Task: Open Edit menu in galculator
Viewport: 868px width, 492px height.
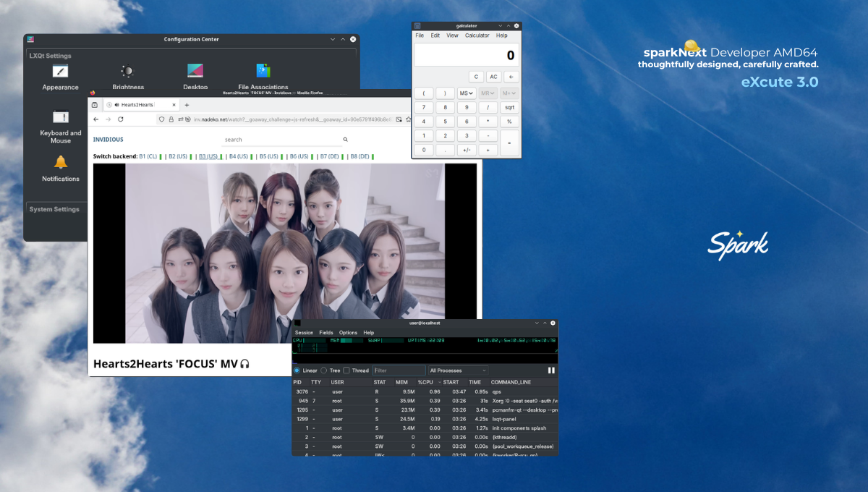Action: tap(435, 35)
